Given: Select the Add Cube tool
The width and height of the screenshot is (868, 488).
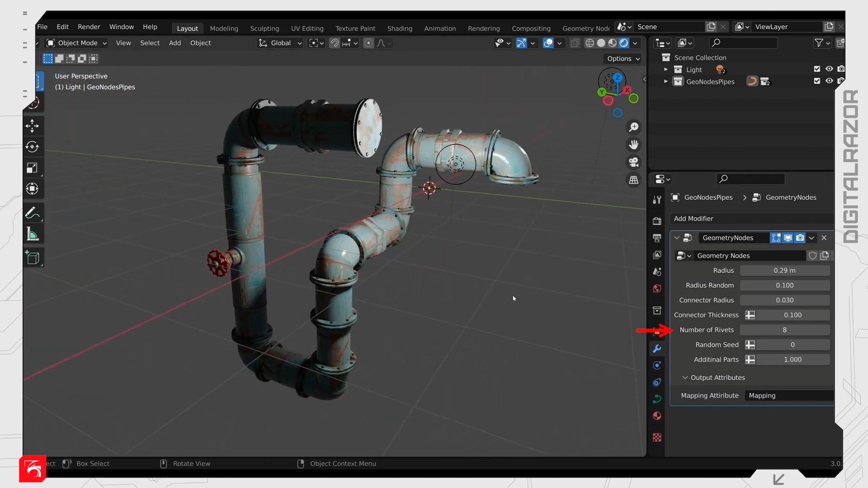Looking at the screenshot, I should point(32,258).
